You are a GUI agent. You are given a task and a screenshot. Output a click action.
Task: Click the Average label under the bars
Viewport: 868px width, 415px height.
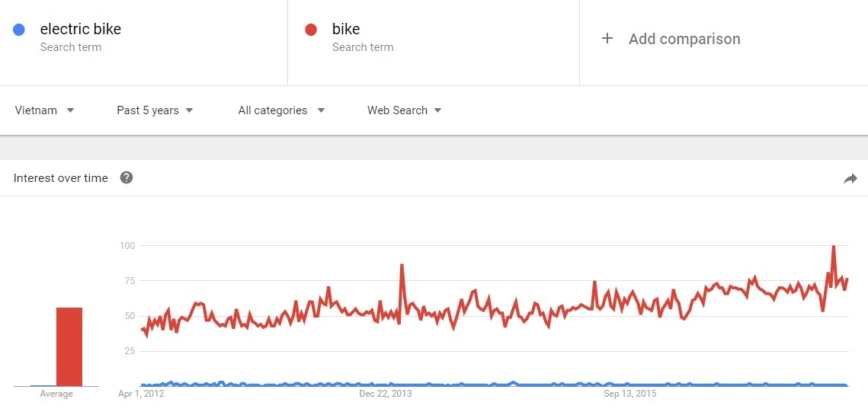pos(56,394)
